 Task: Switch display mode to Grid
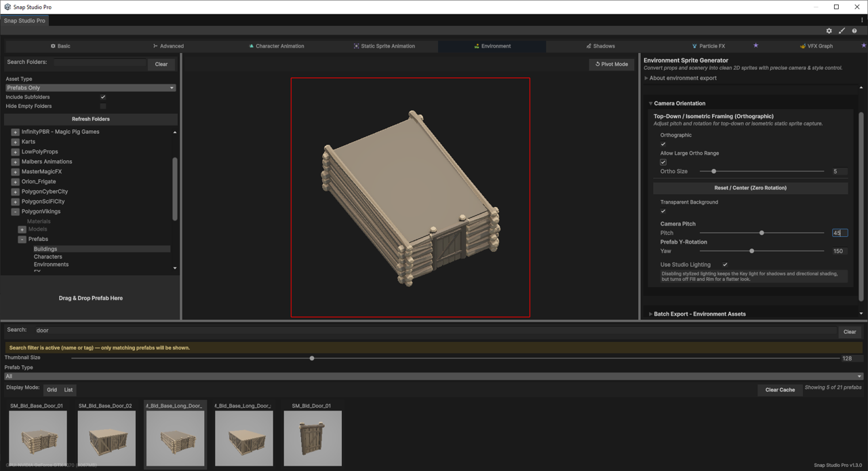52,390
